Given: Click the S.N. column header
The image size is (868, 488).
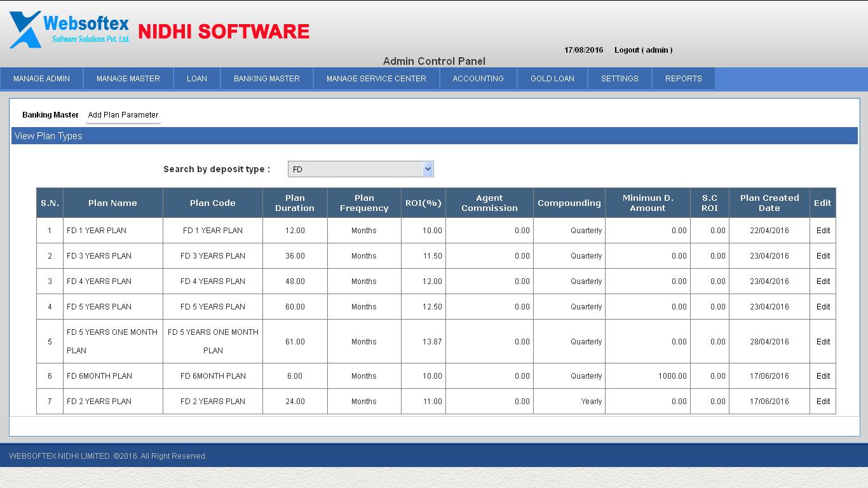Looking at the screenshot, I should tap(50, 203).
